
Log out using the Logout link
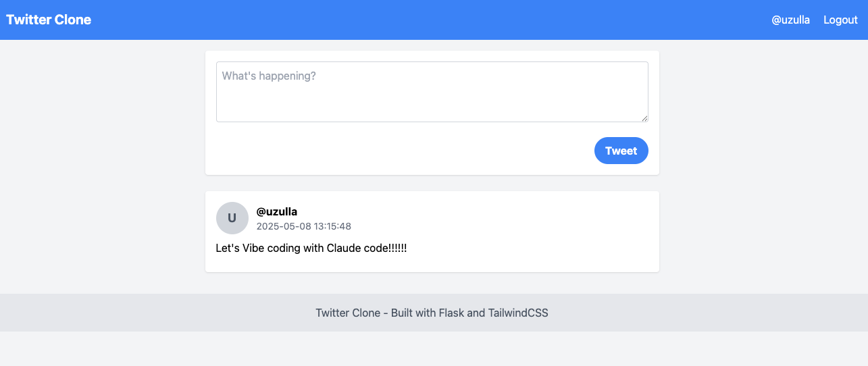[x=840, y=20]
